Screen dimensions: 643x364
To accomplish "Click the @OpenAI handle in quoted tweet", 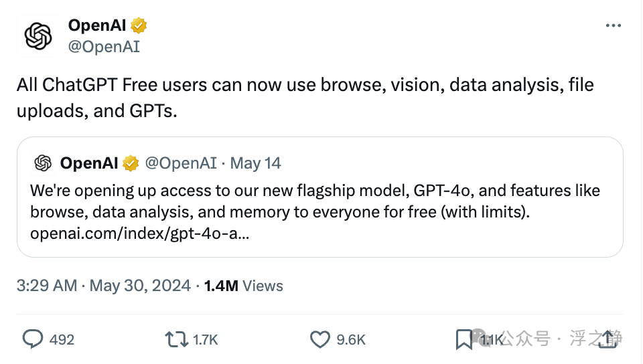I will 180,163.
